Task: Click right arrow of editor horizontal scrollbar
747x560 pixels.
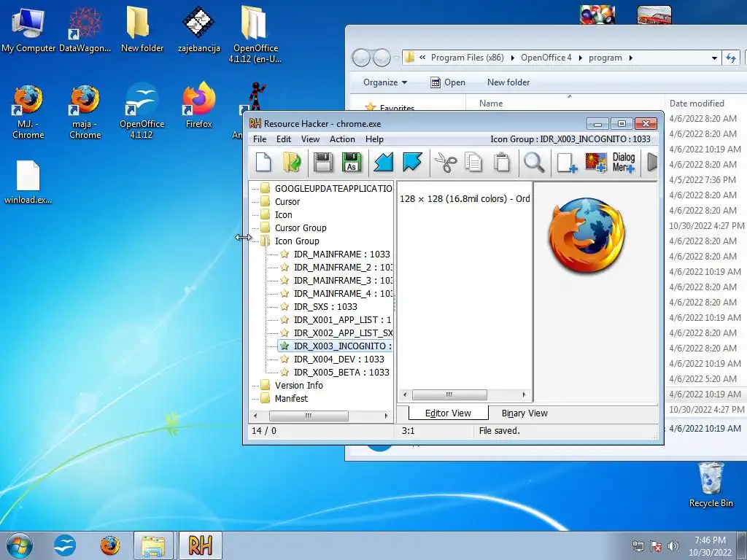Action: (524, 394)
